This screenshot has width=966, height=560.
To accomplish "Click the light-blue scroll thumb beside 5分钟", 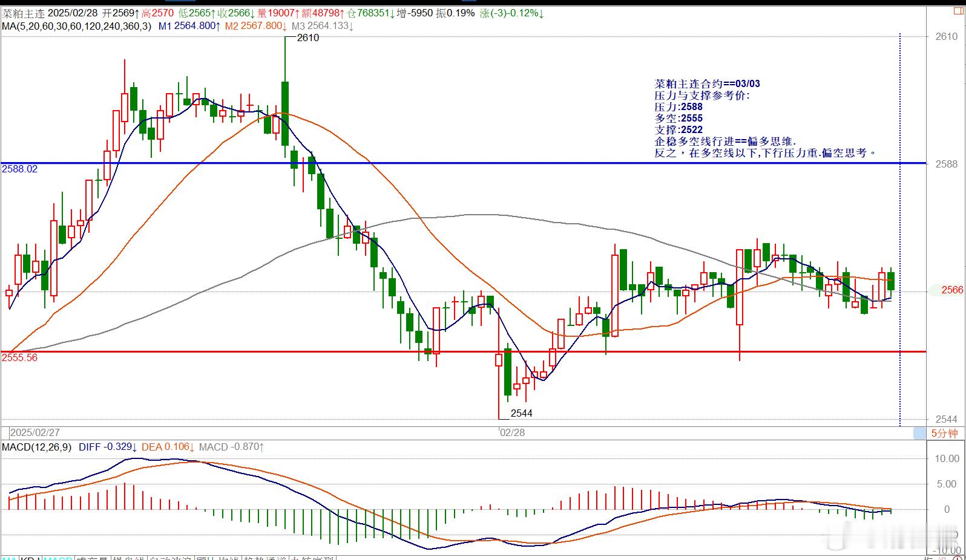I will click(919, 433).
